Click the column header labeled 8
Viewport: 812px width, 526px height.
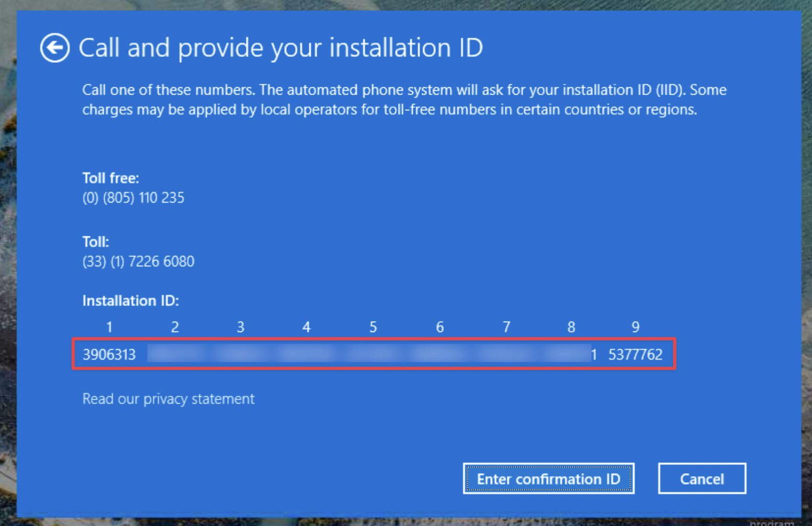(571, 326)
